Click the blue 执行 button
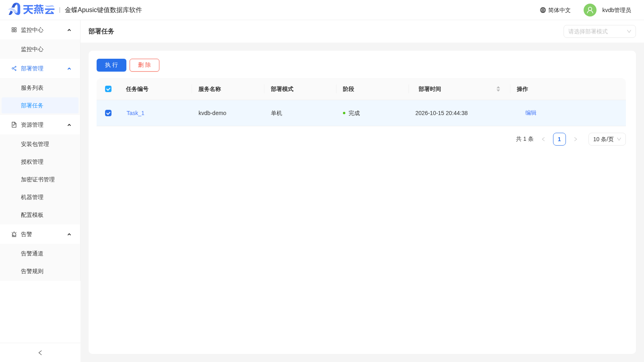 (x=111, y=65)
